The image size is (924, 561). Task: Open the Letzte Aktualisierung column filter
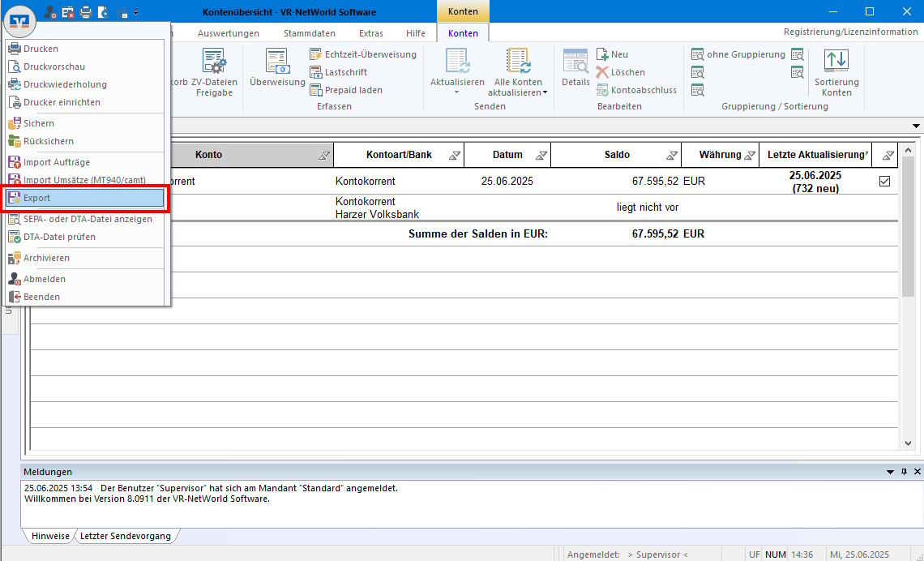coord(866,154)
